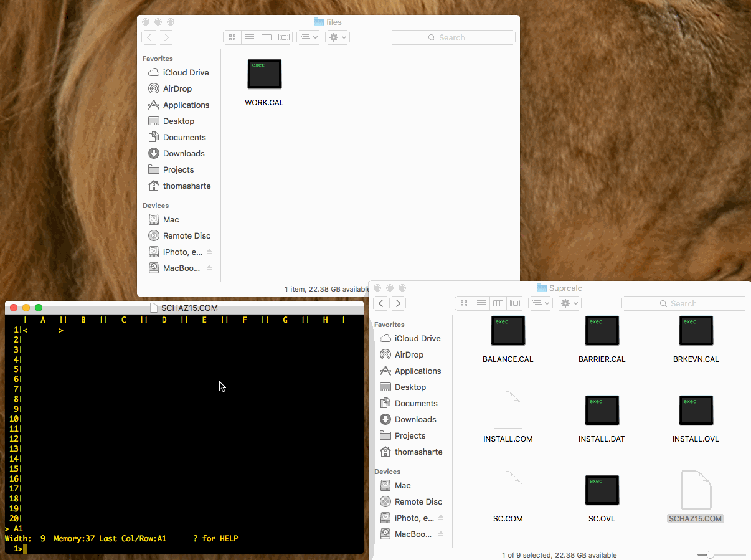
Task: Open thomasharte home in files window sidebar
Action: tap(179, 186)
